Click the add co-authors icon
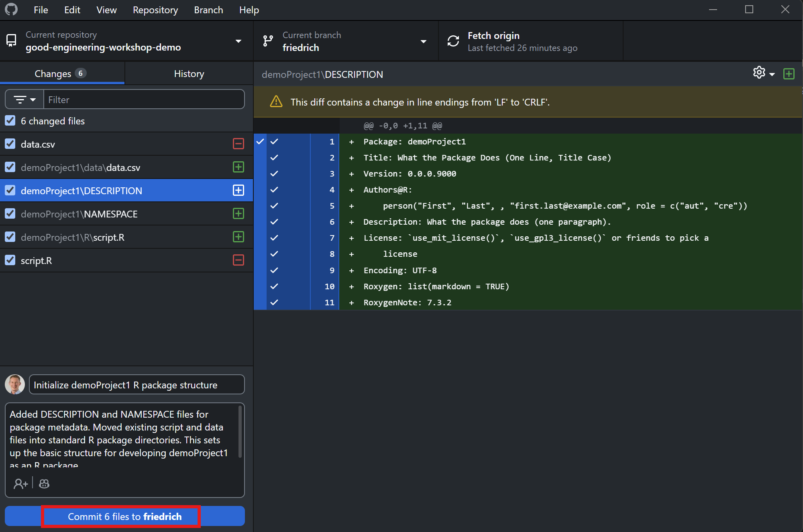 [20, 484]
